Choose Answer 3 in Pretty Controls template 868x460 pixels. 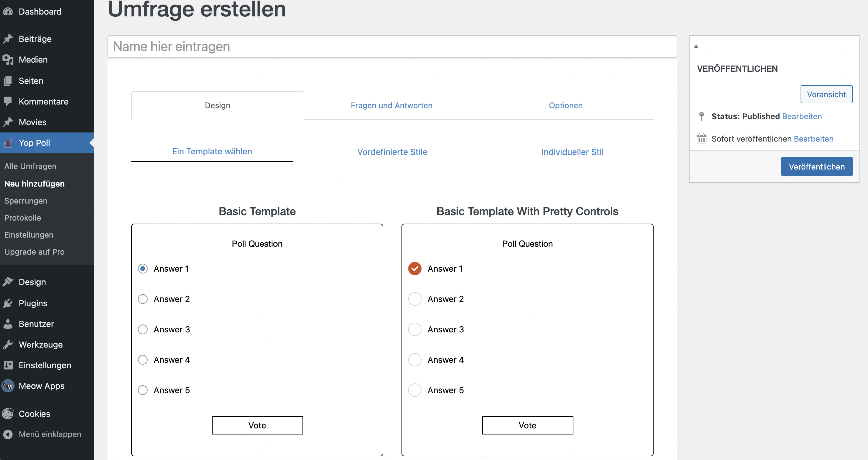point(415,329)
